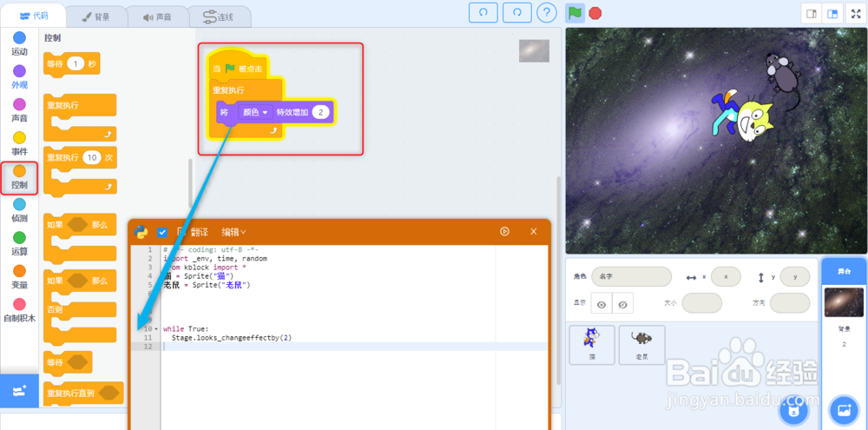Viewport: 868px width, 430px height.
Task: Open help question mark button
Action: click(x=547, y=12)
